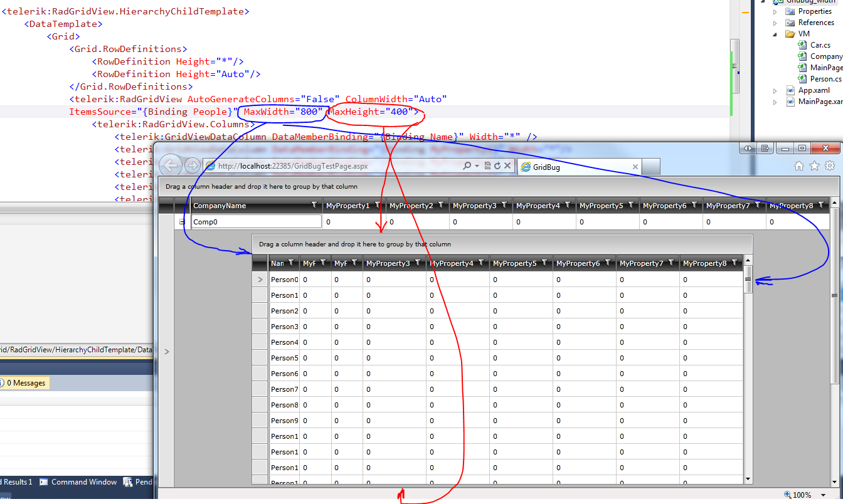The image size is (843, 504).
Task: Open browser Favorites star
Action: coord(814,165)
